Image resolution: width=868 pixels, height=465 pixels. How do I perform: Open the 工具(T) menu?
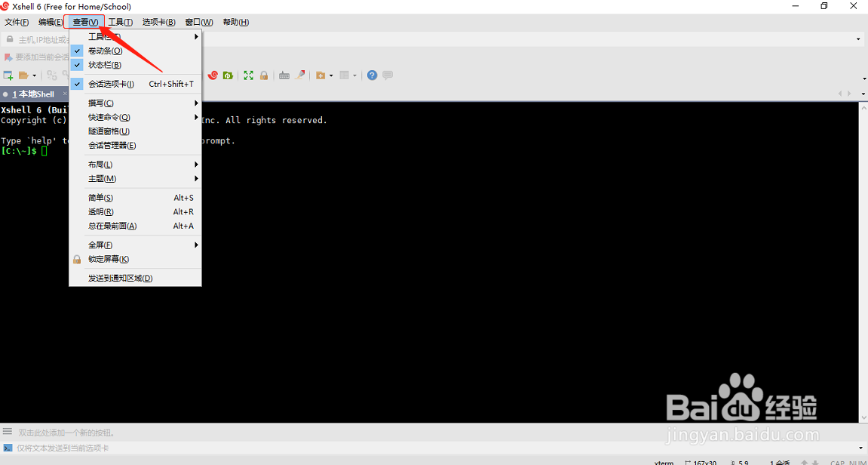(x=120, y=22)
